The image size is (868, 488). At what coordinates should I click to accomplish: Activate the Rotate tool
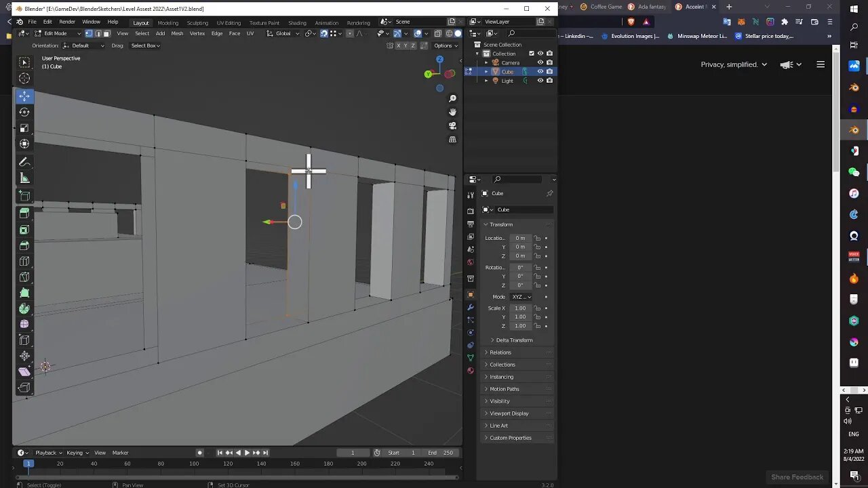[24, 112]
